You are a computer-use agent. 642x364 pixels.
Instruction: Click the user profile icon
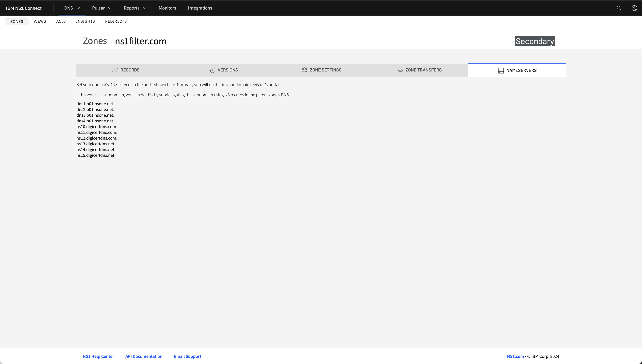(x=634, y=7)
